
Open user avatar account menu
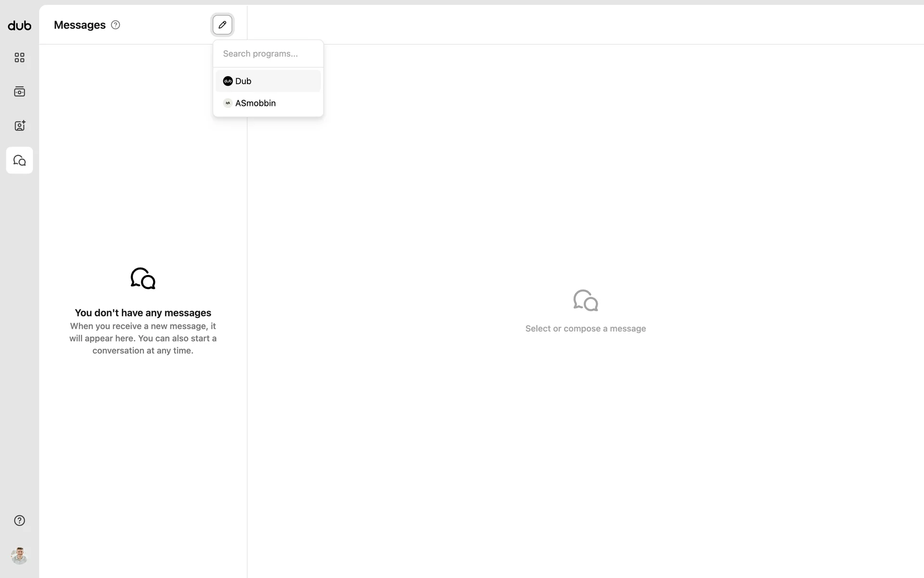click(x=19, y=556)
